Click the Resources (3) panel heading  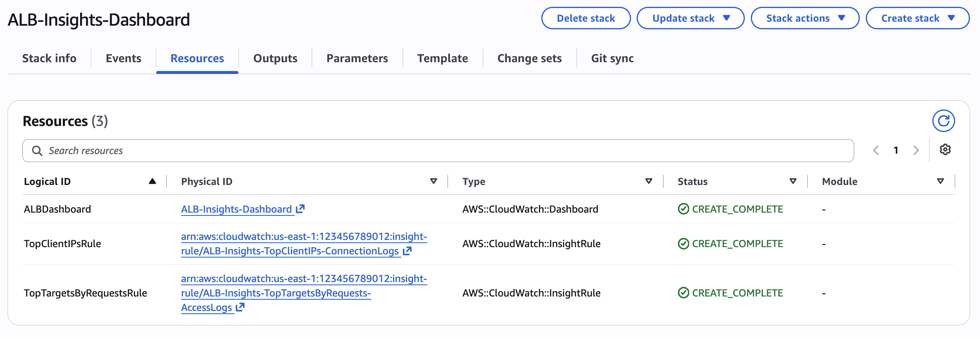65,121
